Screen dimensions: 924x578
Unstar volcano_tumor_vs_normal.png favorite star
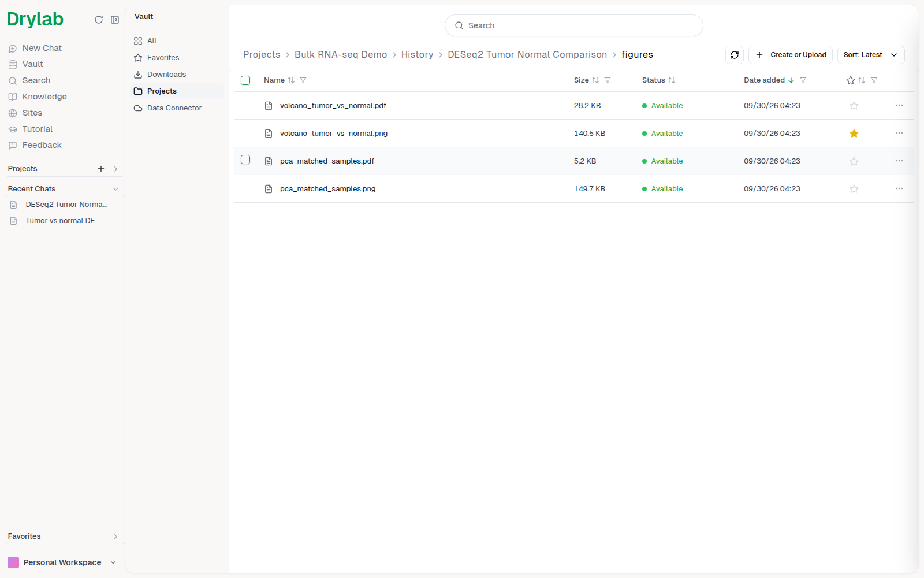pos(854,134)
